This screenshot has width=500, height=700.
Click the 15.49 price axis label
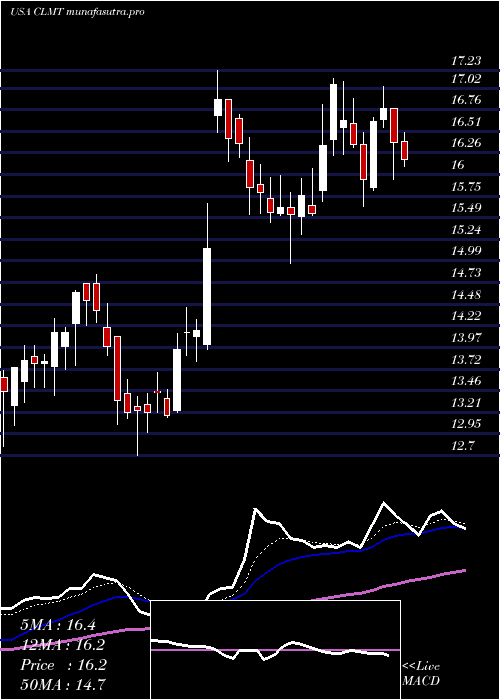coord(467,208)
